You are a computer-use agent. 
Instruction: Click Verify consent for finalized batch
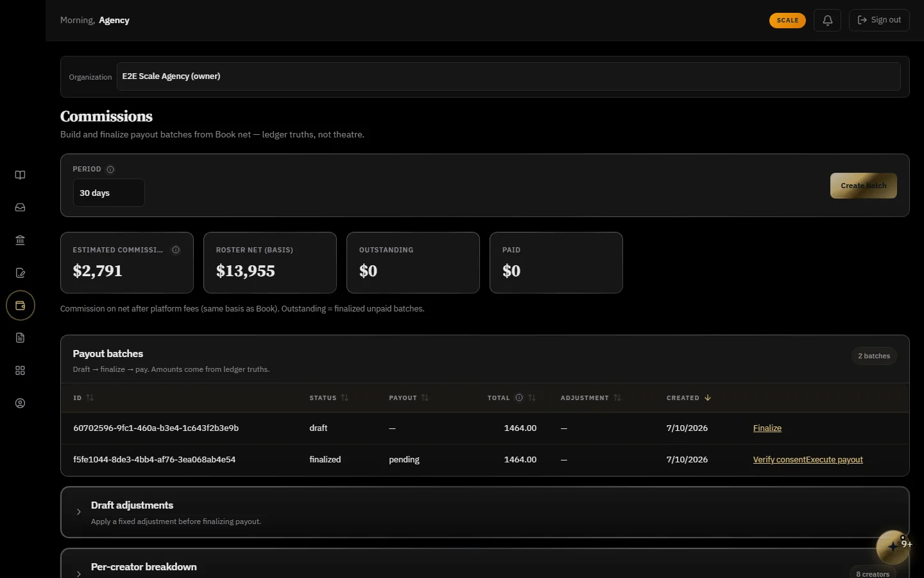coord(779,460)
